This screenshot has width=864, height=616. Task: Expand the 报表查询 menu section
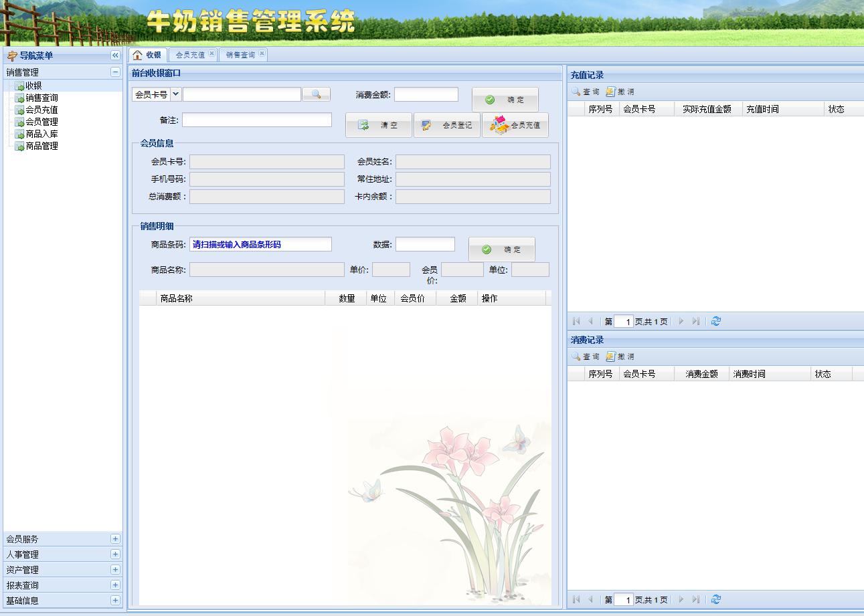pyautogui.click(x=115, y=585)
